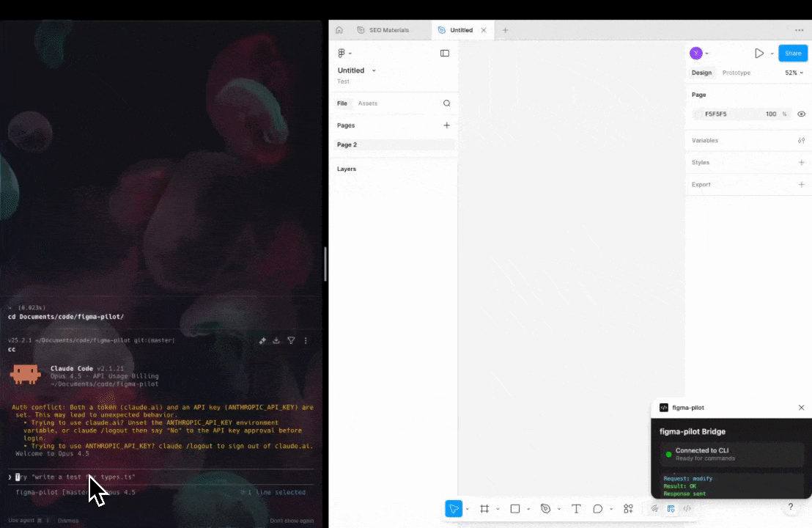Open the 52% zoom dropdown
This screenshot has width=812, height=528.
pyautogui.click(x=793, y=73)
